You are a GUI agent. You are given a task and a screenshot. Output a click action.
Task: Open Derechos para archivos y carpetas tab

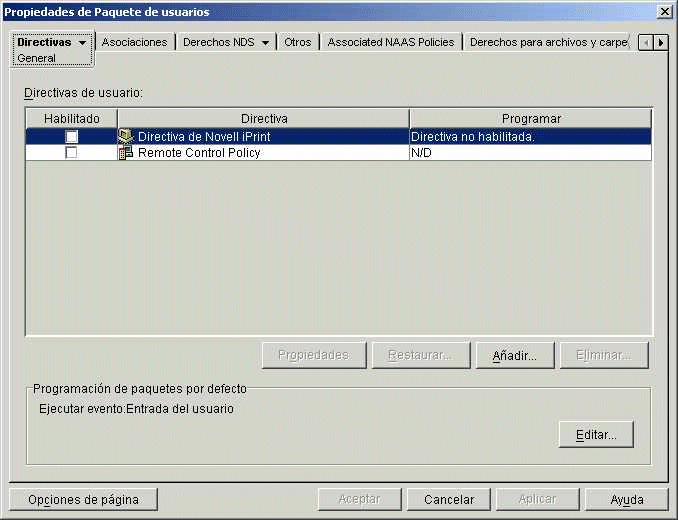coord(549,42)
